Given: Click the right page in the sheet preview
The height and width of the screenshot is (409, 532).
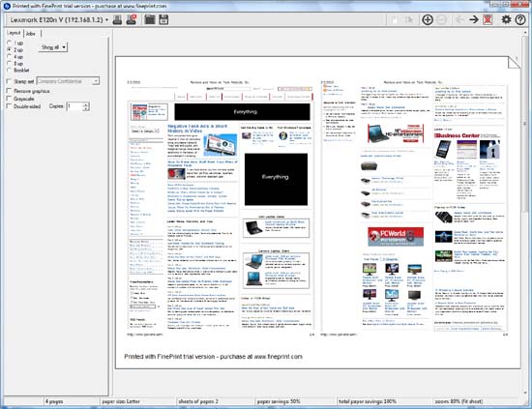Looking at the screenshot, I should 415,208.
